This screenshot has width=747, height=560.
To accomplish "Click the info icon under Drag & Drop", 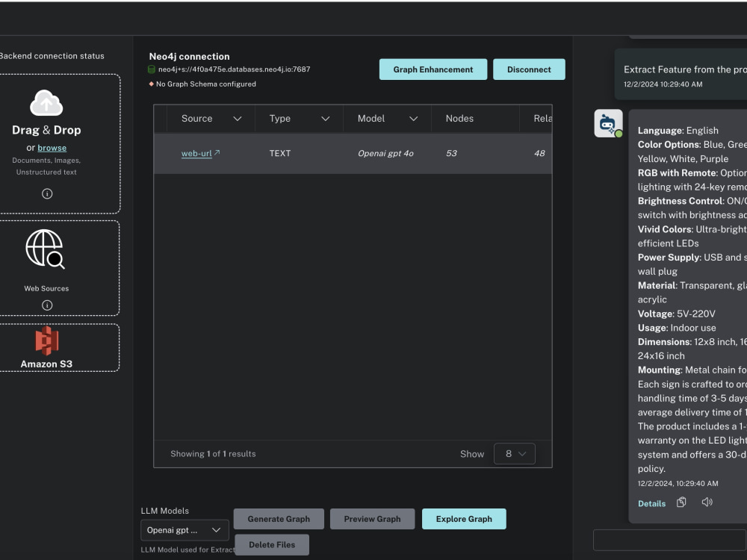I will [x=46, y=193].
